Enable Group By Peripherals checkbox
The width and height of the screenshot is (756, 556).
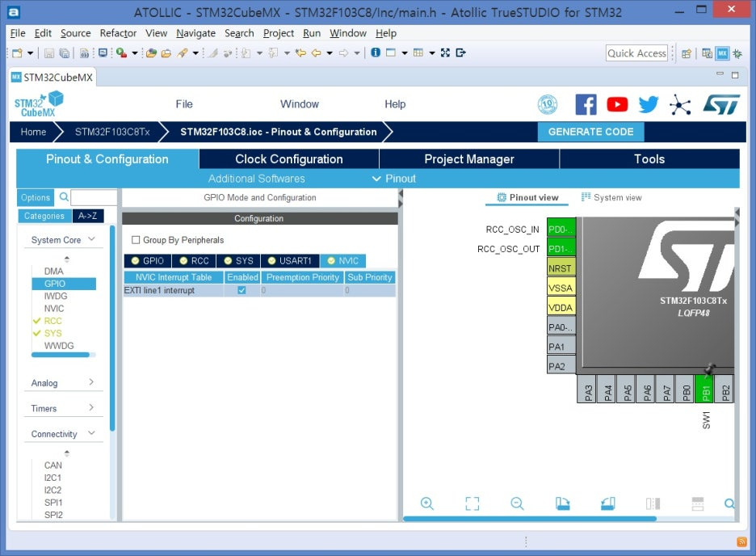136,240
